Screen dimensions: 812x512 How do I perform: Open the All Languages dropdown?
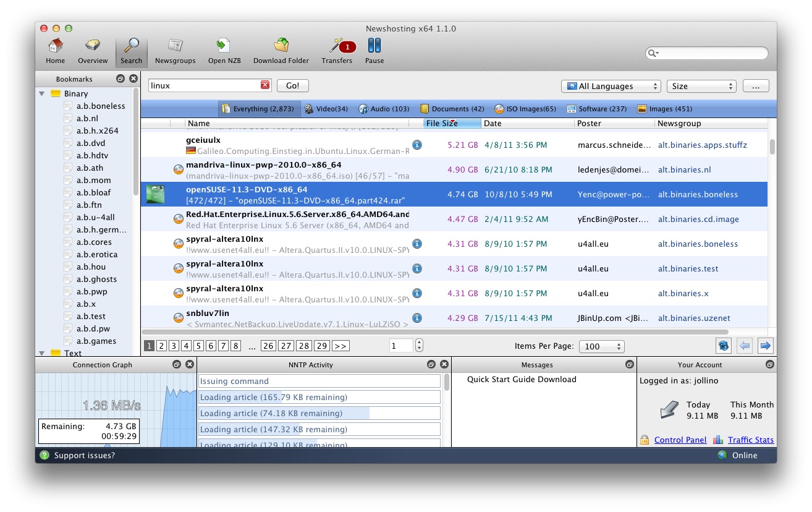pos(611,86)
